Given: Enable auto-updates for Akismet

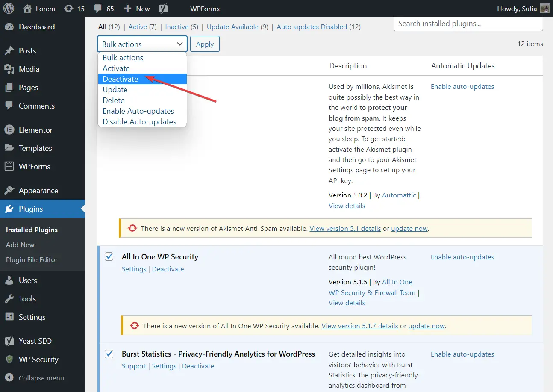Looking at the screenshot, I should pyautogui.click(x=462, y=86).
